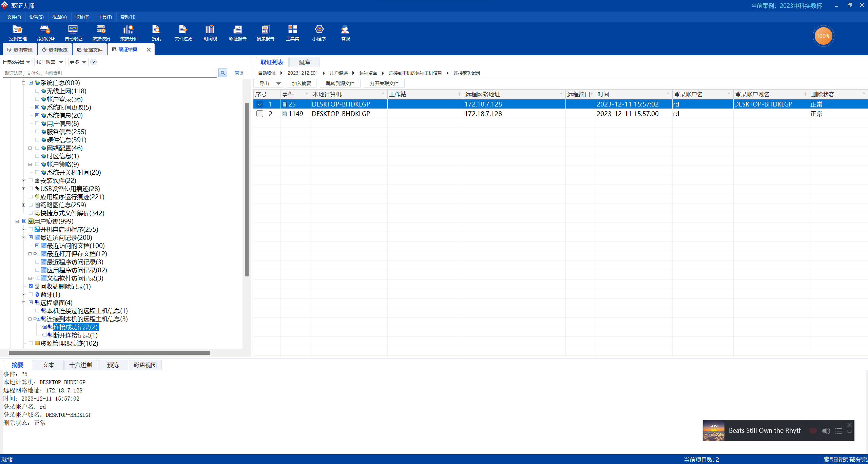Click the 高级 advanced search link
Viewport: 868px width, 464px height.
[x=239, y=73]
